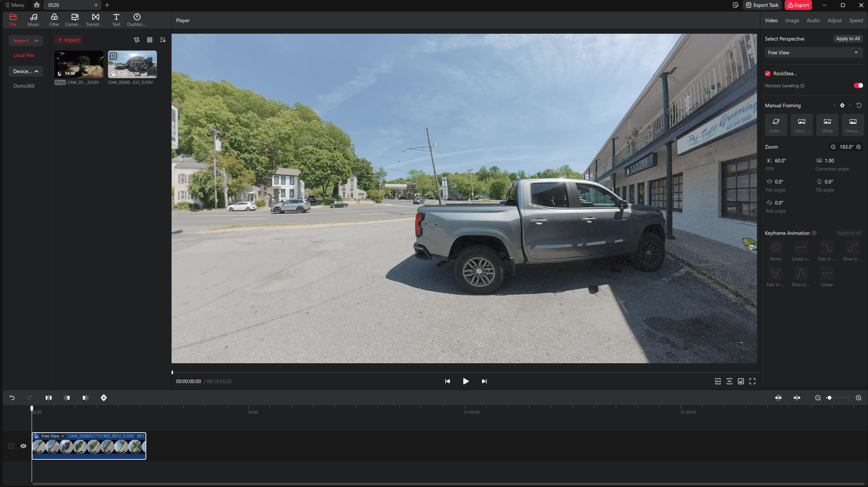The width and height of the screenshot is (868, 487).
Task: Open the Export Task list
Action: tap(762, 5)
